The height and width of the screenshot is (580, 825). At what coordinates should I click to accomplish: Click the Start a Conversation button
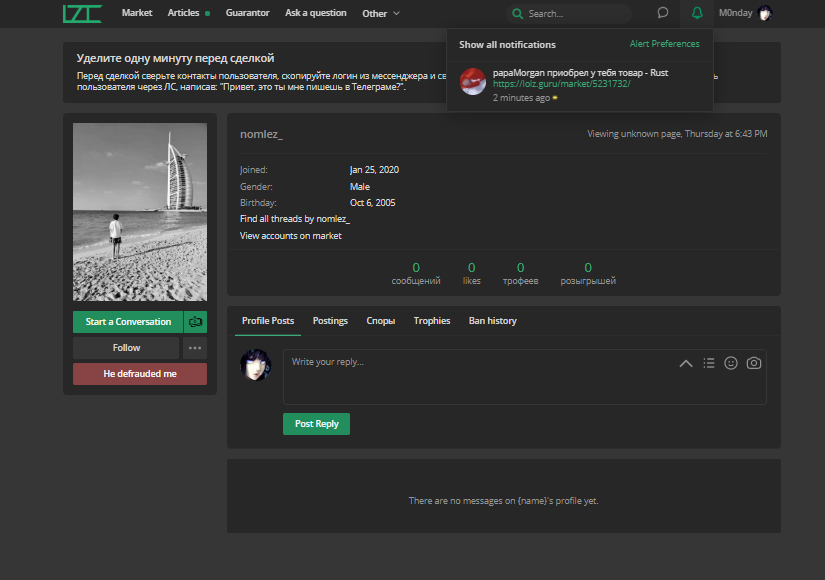pos(128,322)
